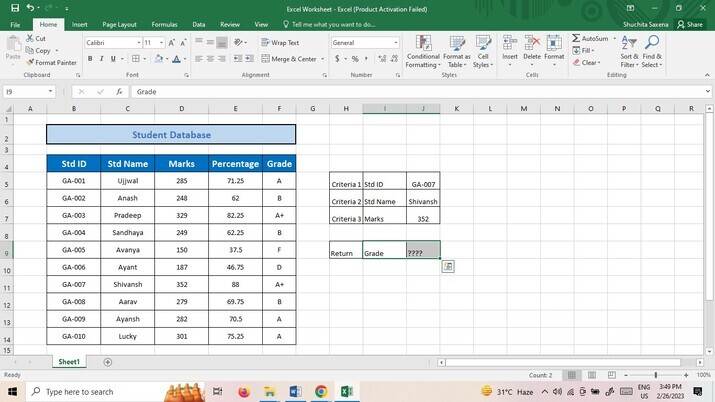Switch to the Page Layout tab
This screenshot has width=715, height=402.
(x=119, y=25)
